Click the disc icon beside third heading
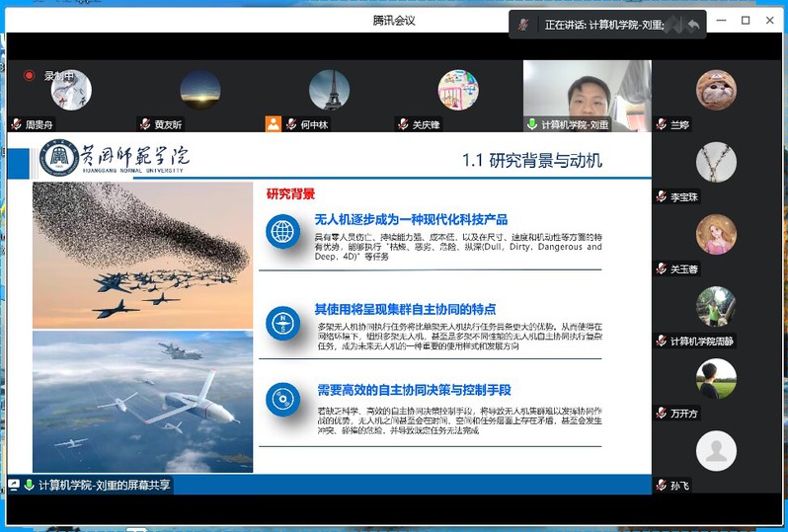Viewport: 788px width, 532px height. 282,399
